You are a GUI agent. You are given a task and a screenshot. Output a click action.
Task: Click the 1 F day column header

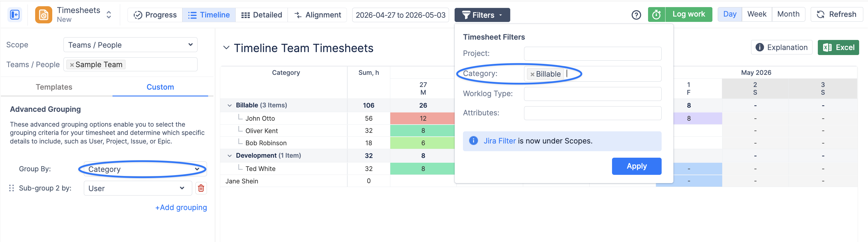(688, 88)
